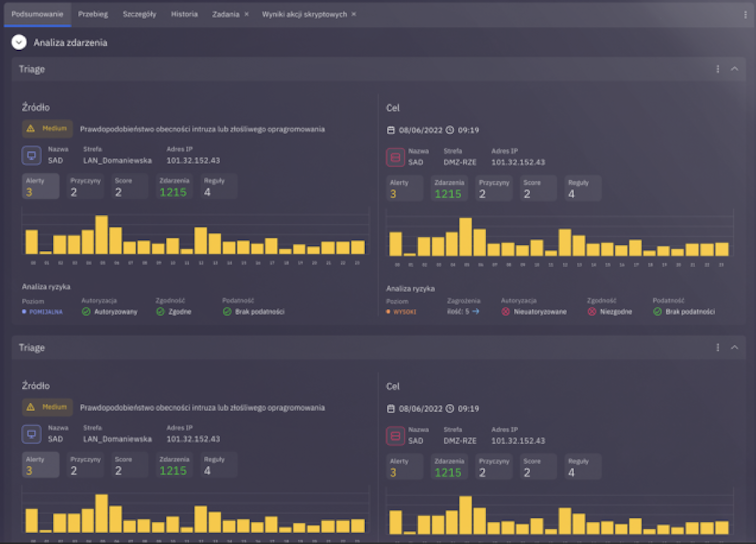Image resolution: width=756 pixels, height=544 pixels.
Task: Open the Historia tab
Action: coord(184,14)
